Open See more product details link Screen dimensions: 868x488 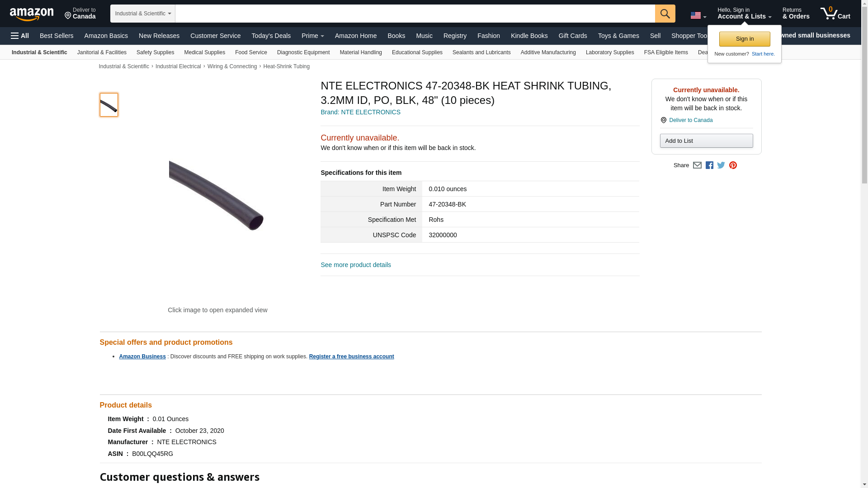click(356, 265)
